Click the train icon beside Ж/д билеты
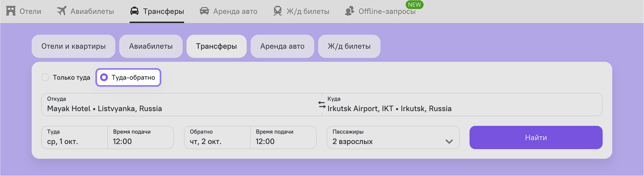 click(278, 11)
